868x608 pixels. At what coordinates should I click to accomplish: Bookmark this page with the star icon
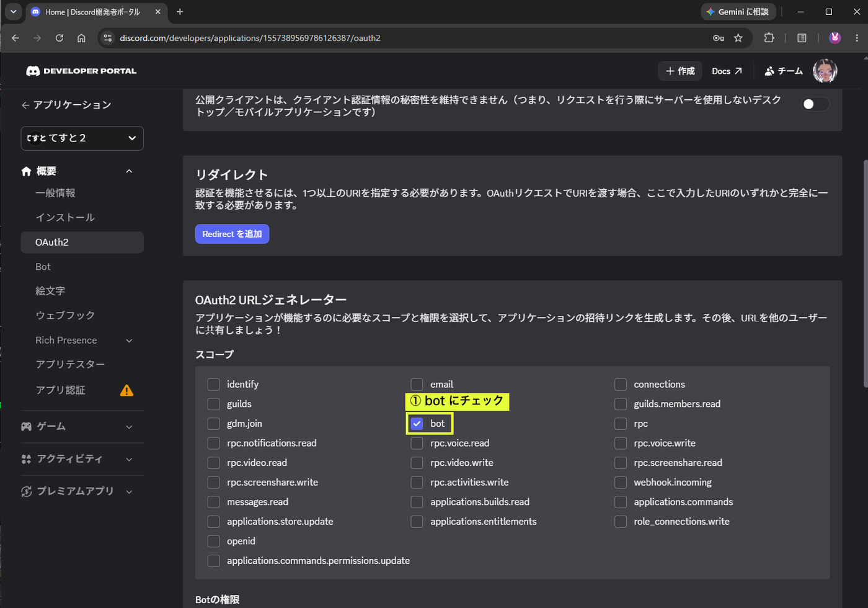[x=738, y=38]
